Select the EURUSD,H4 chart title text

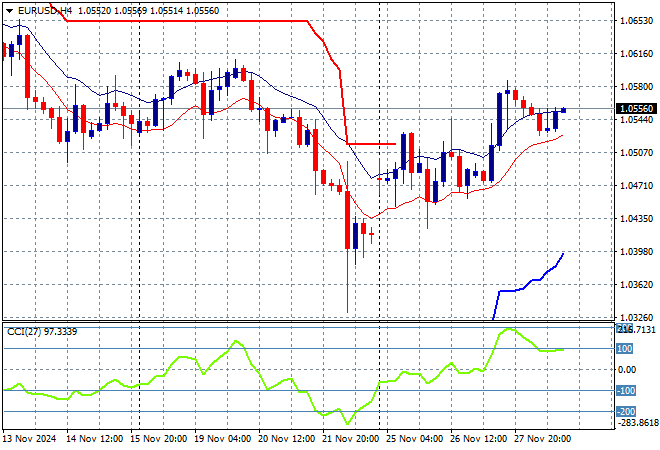(x=45, y=11)
